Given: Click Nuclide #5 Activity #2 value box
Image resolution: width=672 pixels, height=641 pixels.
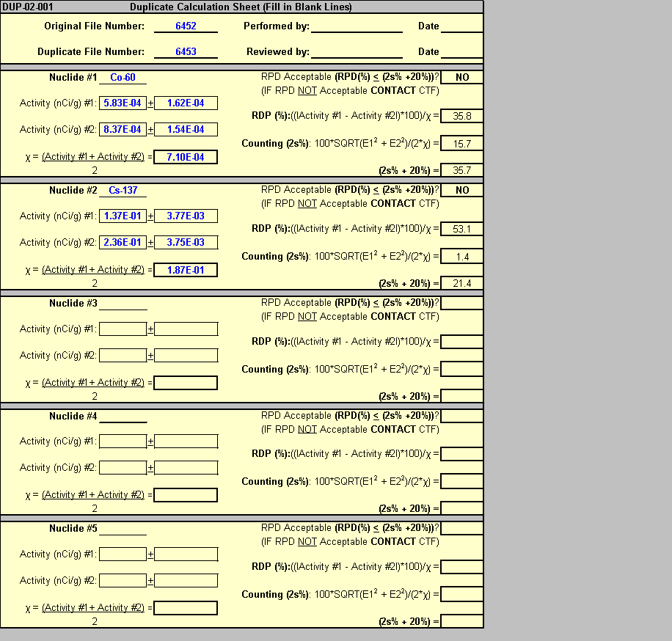Looking at the screenshot, I should point(123,581).
